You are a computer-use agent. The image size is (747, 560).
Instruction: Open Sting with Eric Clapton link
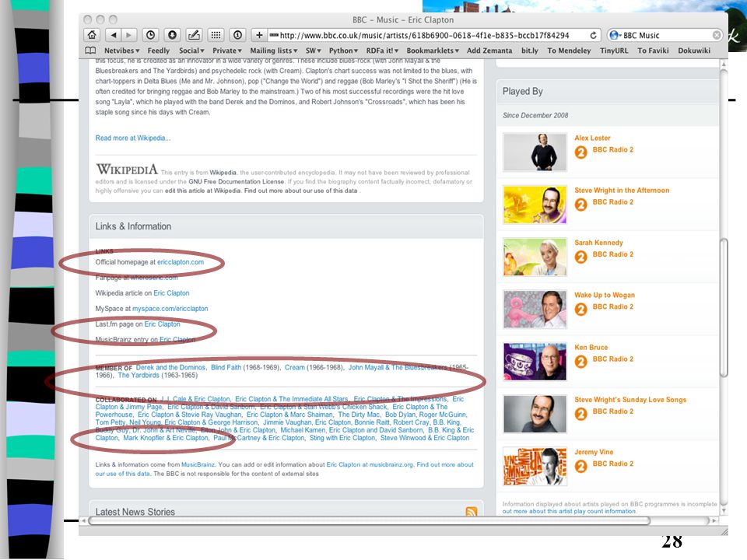coord(342,438)
